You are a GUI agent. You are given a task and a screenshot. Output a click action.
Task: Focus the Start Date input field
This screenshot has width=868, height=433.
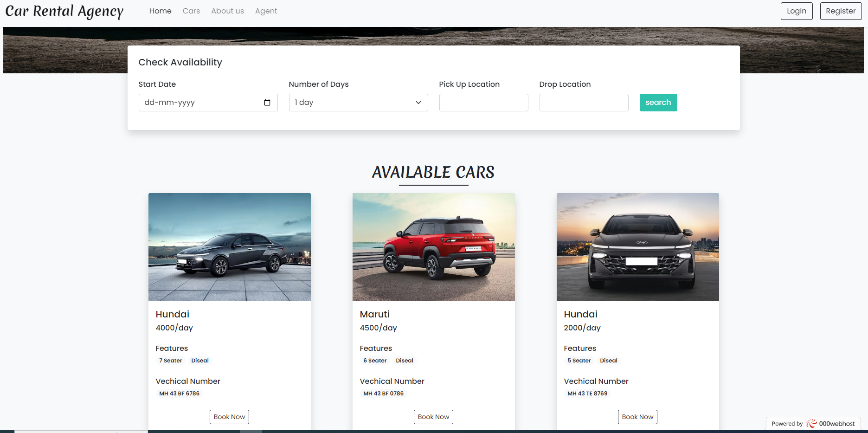tap(199, 103)
